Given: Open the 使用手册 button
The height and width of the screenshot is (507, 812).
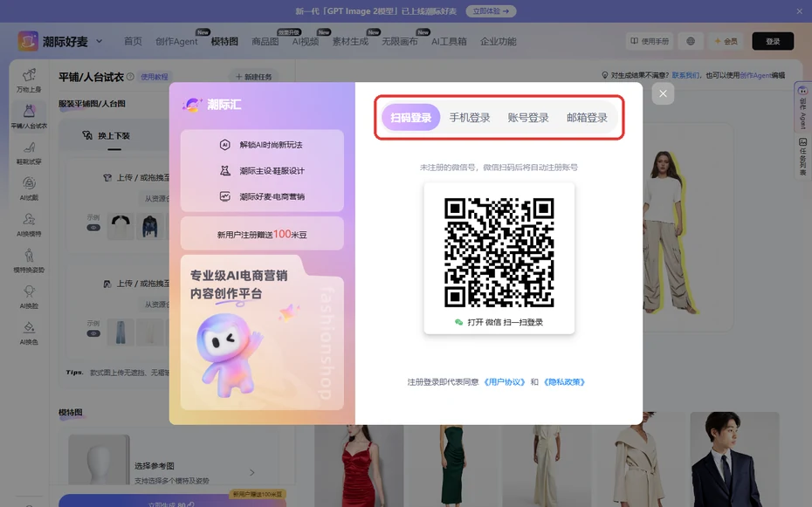Looking at the screenshot, I should 650,41.
